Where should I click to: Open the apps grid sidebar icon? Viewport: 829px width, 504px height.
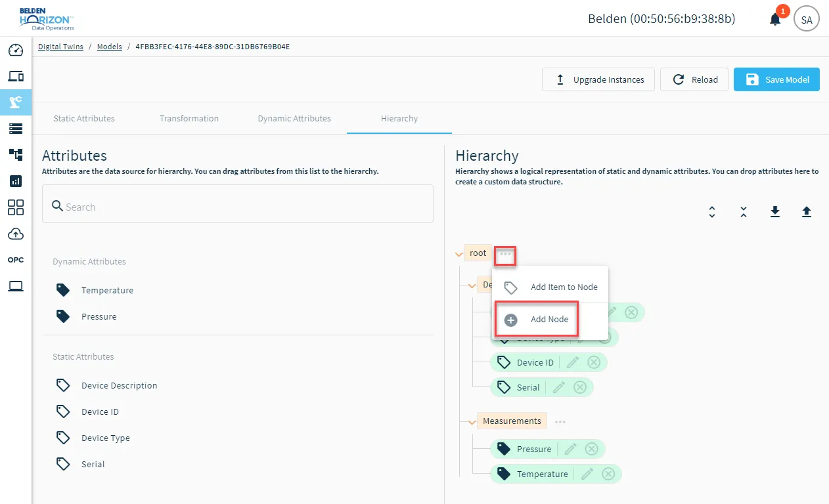click(16, 207)
